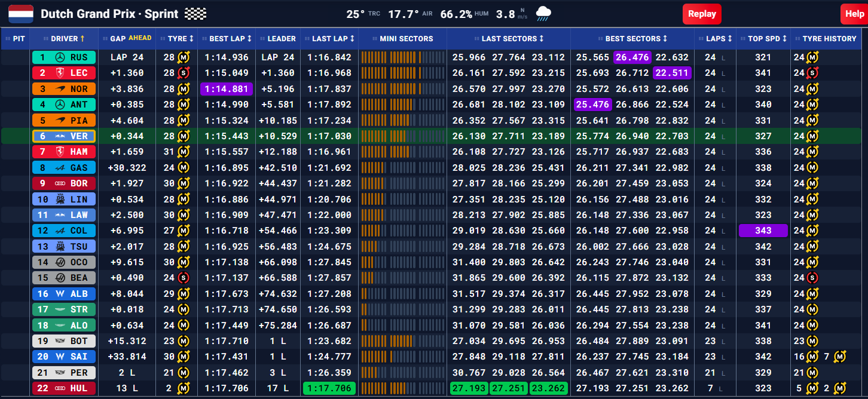Select the highlighted VER driver badge
The width and height of the screenshot is (868, 399).
(x=63, y=136)
